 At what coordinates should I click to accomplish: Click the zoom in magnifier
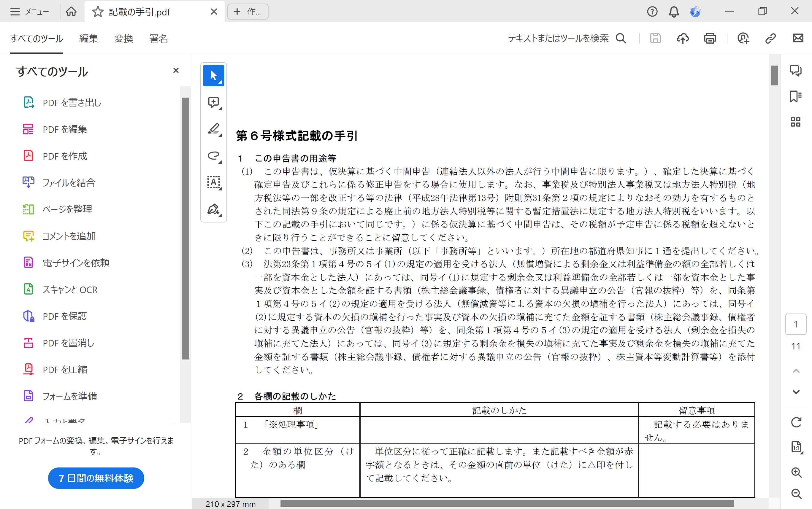[796, 472]
